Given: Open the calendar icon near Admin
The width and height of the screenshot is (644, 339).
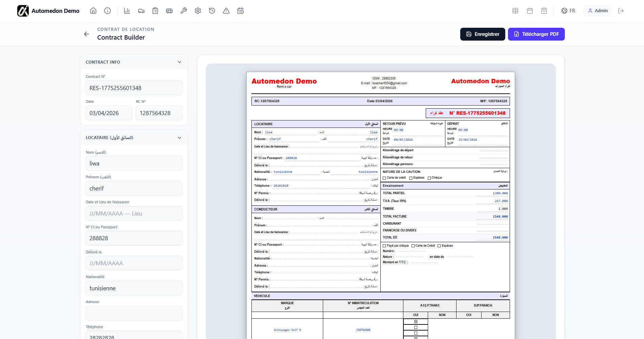Looking at the screenshot, I should [x=530, y=10].
